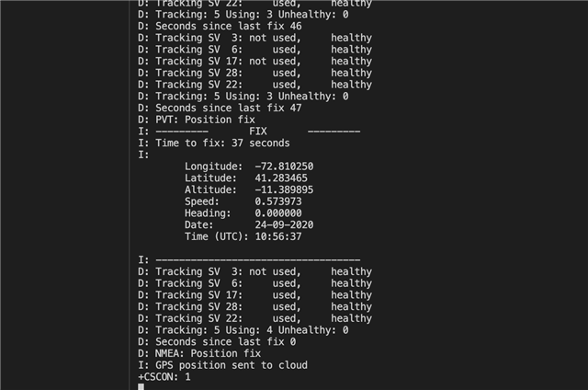The height and width of the screenshot is (390, 588).
Task: Click the Longitude value -72.810250
Action: (284, 166)
